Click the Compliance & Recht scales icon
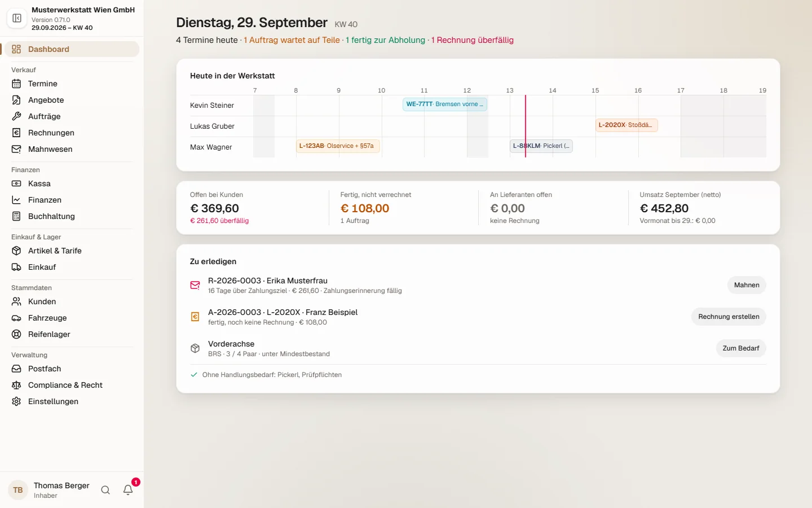812x508 pixels. coord(16,385)
